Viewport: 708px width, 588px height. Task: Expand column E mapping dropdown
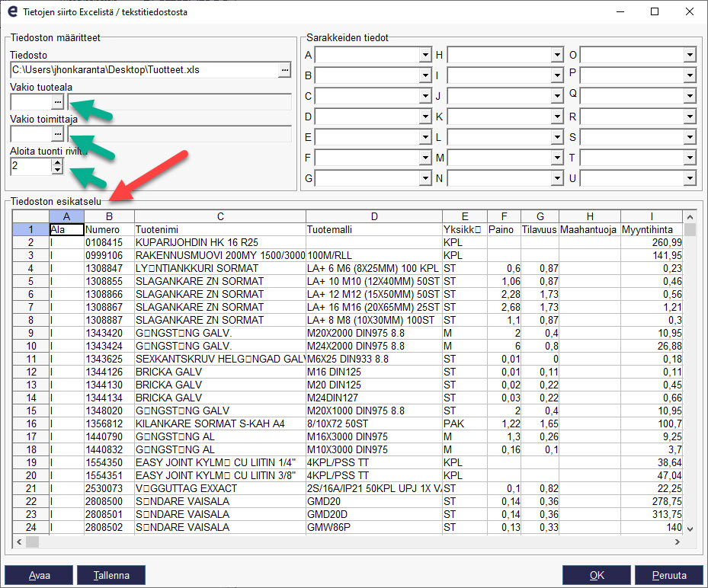(x=425, y=137)
